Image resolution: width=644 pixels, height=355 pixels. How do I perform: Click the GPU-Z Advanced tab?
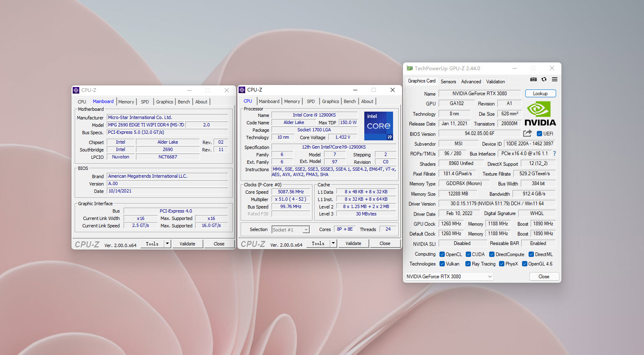pyautogui.click(x=471, y=82)
